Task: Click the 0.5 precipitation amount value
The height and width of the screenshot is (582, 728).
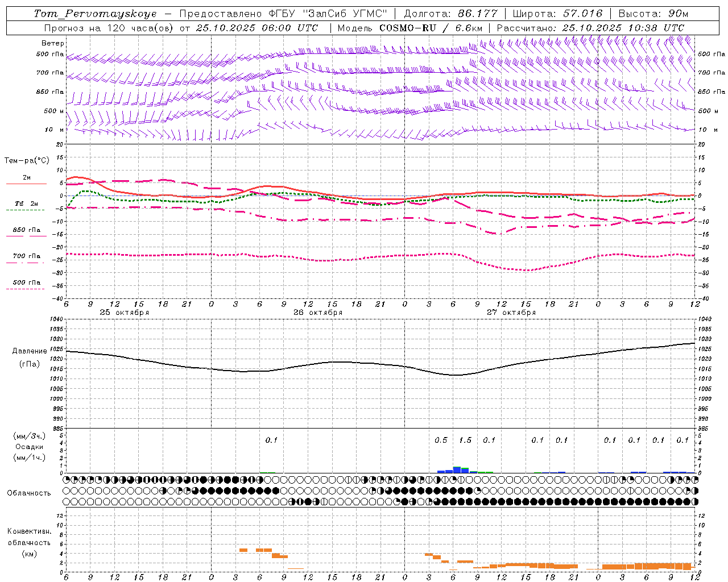Action: coord(441,440)
